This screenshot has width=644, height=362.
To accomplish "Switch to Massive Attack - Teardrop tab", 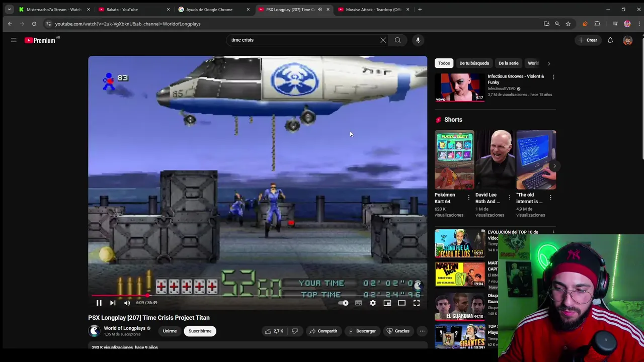I will click(x=373, y=10).
